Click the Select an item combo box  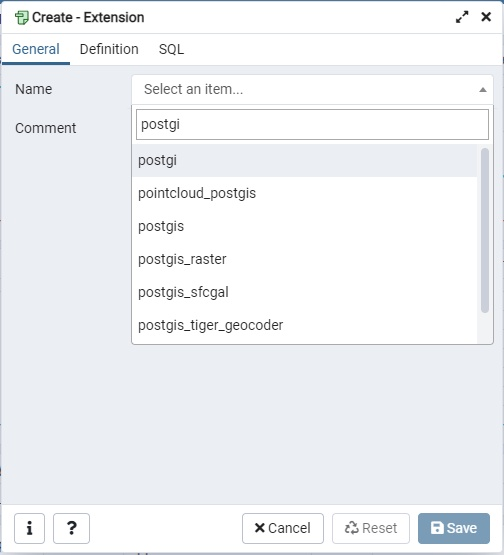click(312, 89)
